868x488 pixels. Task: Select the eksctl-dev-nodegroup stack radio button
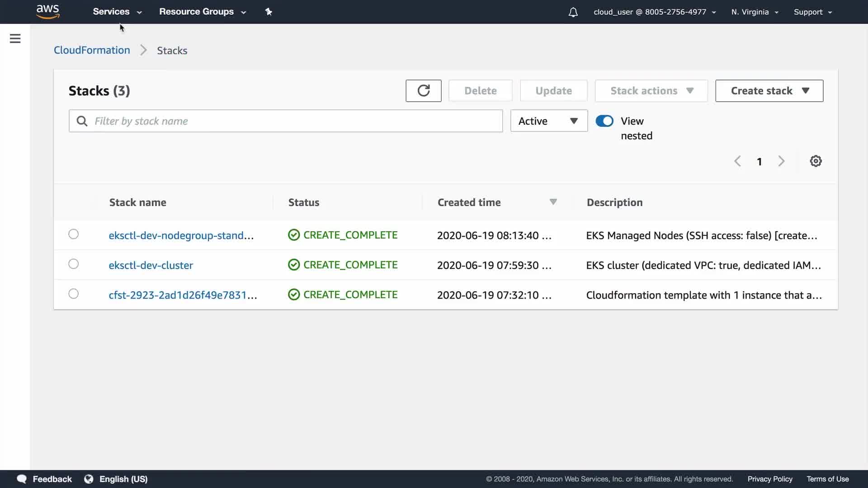(73, 235)
